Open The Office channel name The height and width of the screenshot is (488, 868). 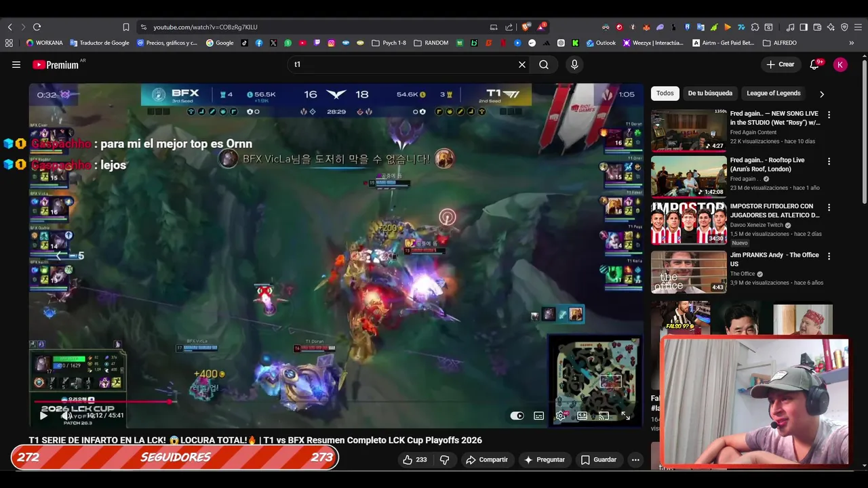pyautogui.click(x=743, y=274)
